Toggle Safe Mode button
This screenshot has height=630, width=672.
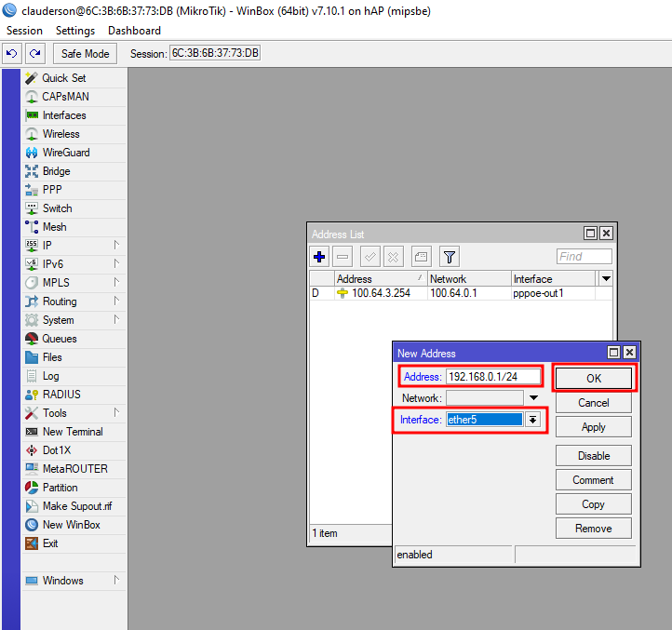click(85, 53)
